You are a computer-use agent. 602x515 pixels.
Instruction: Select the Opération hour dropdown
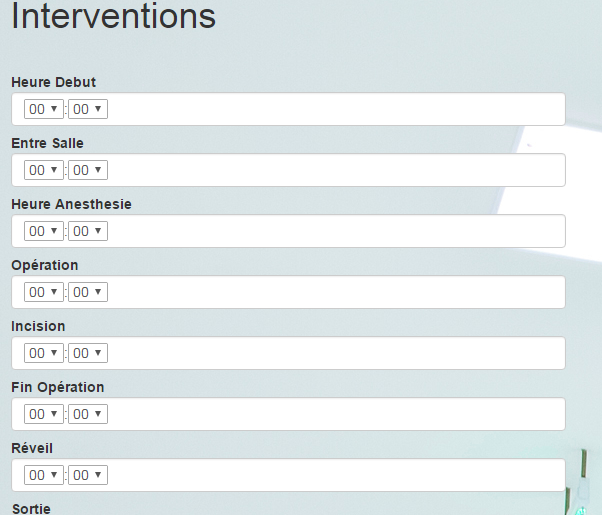click(x=44, y=292)
